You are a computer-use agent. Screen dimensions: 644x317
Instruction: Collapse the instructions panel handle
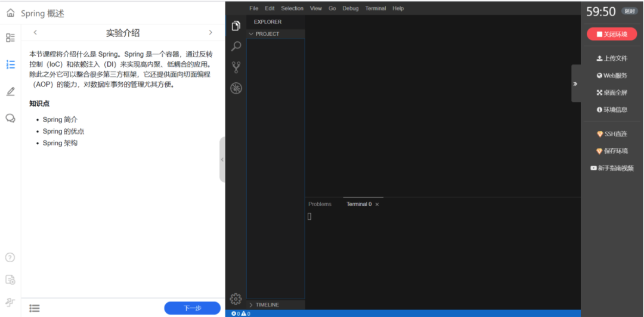coord(222,159)
